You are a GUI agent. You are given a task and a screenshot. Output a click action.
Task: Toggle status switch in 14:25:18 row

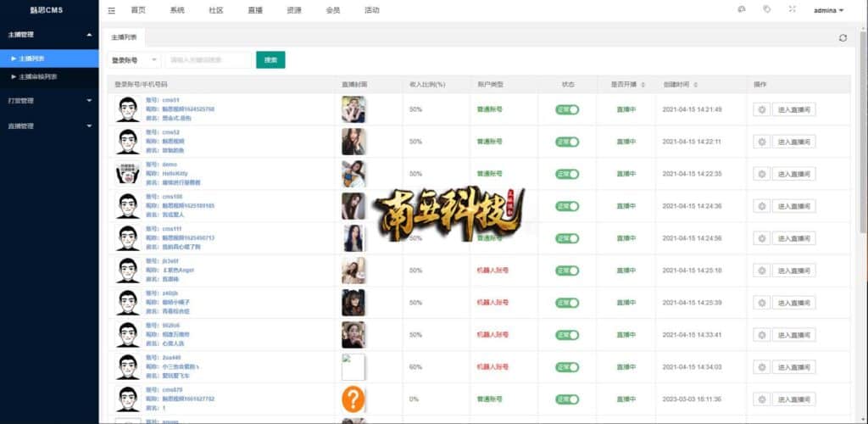567,271
